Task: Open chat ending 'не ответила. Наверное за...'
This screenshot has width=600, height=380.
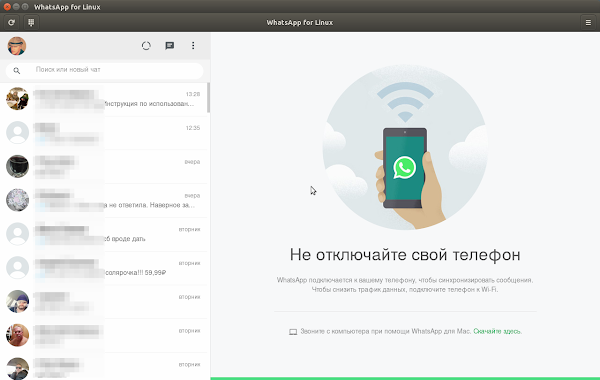Action: point(104,201)
